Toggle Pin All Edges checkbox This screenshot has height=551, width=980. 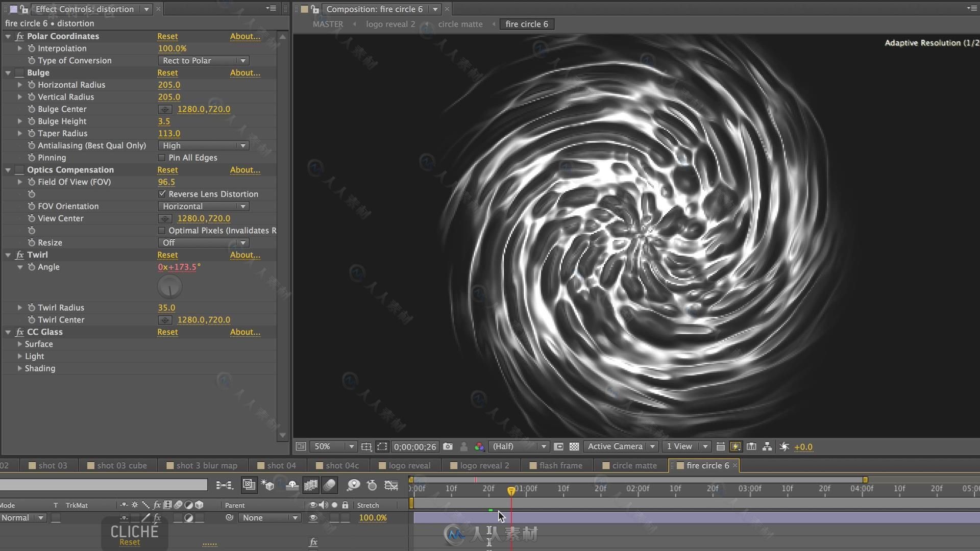(161, 158)
